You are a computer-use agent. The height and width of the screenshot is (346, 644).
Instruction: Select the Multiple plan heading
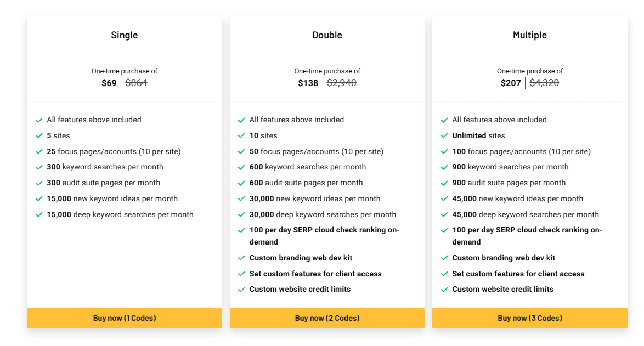[x=530, y=35]
